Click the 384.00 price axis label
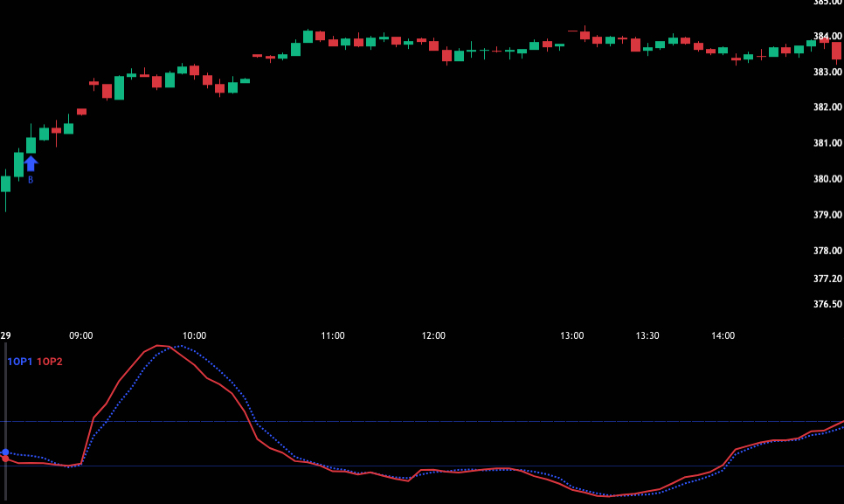The width and height of the screenshot is (844, 504). (x=827, y=36)
